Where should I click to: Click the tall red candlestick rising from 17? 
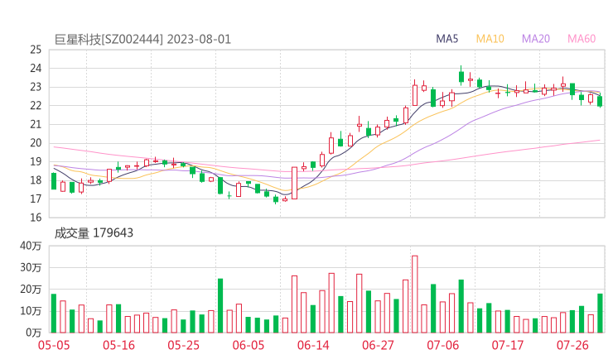pos(294,183)
